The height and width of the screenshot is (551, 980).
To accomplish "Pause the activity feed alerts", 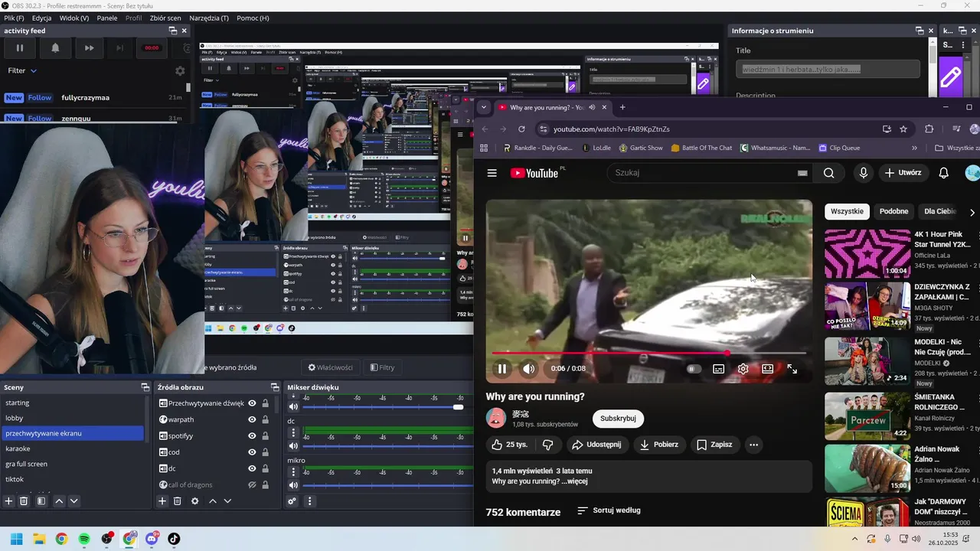I will pyautogui.click(x=20, y=47).
